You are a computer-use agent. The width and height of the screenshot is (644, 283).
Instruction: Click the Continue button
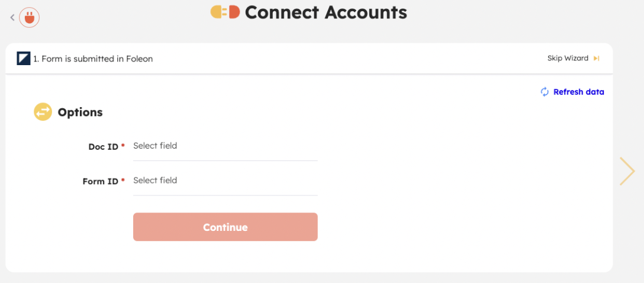coord(225,227)
